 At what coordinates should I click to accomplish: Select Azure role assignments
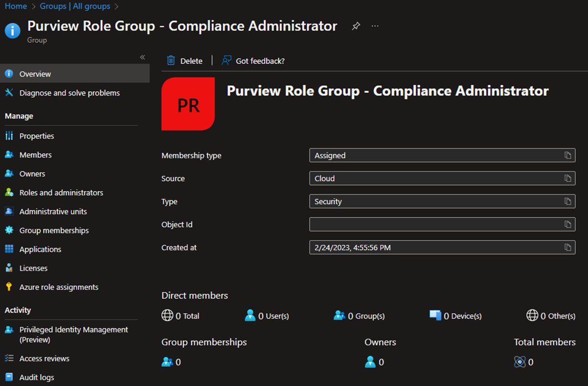click(59, 287)
